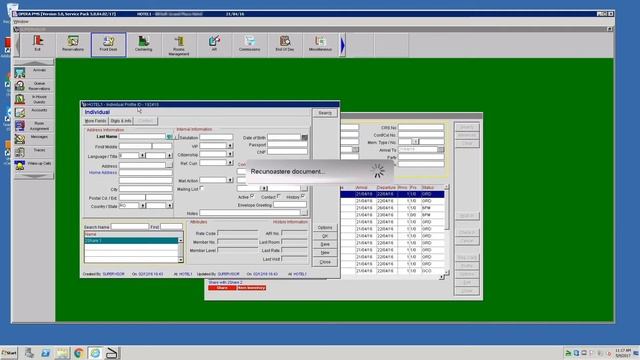Open Messages in the sidebar
This screenshot has height=360, width=640.
click(x=34, y=139)
